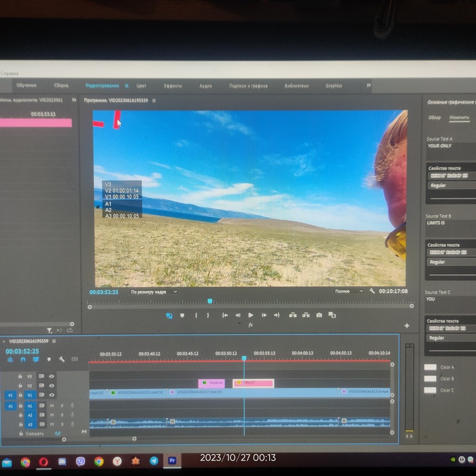
Task: Open the Справка menu
Action: [x=10, y=73]
